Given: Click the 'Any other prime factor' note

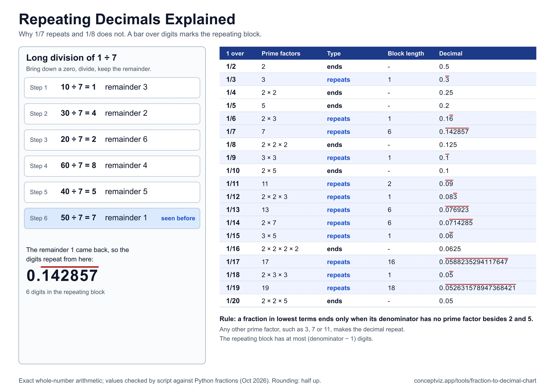Looking at the screenshot, I should pos(312,329).
